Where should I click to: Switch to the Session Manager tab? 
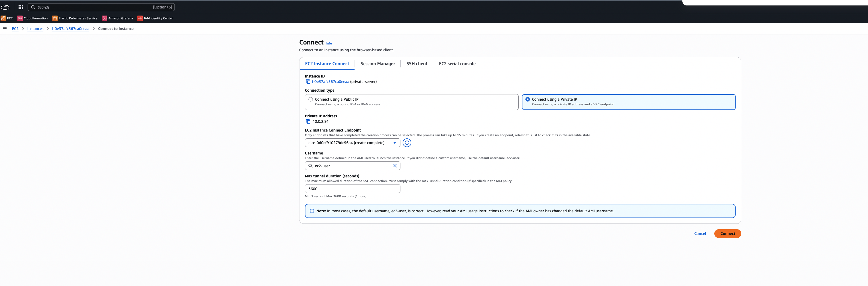click(x=377, y=64)
